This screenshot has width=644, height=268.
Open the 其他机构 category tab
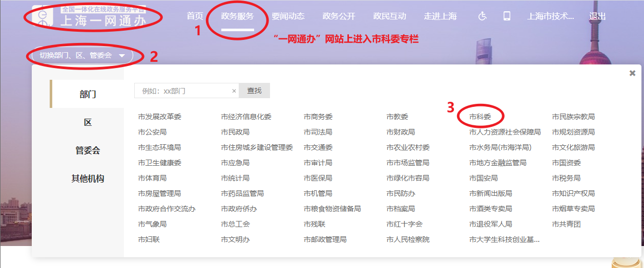(x=88, y=178)
